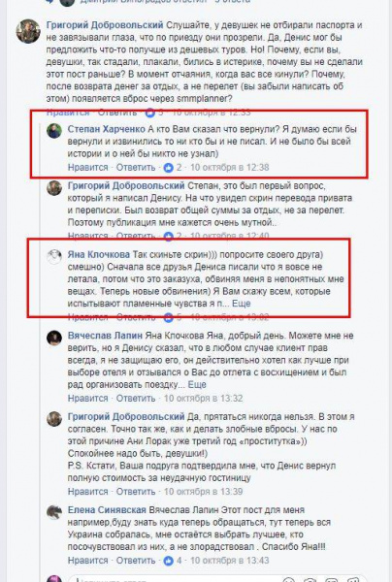The image size is (392, 582).
Task: Click Ответить under Елена Синявская's comment
Action: click(136, 561)
